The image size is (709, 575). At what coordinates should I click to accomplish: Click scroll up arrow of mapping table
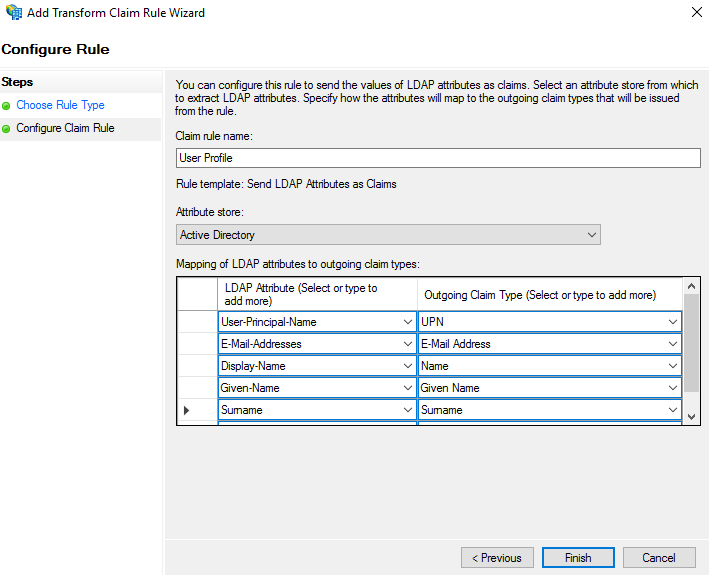pos(691,286)
